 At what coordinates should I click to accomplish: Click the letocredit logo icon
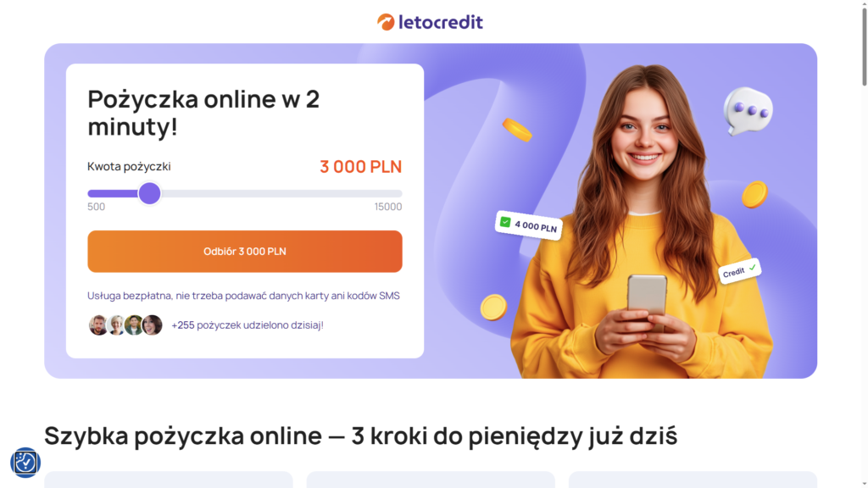point(386,22)
